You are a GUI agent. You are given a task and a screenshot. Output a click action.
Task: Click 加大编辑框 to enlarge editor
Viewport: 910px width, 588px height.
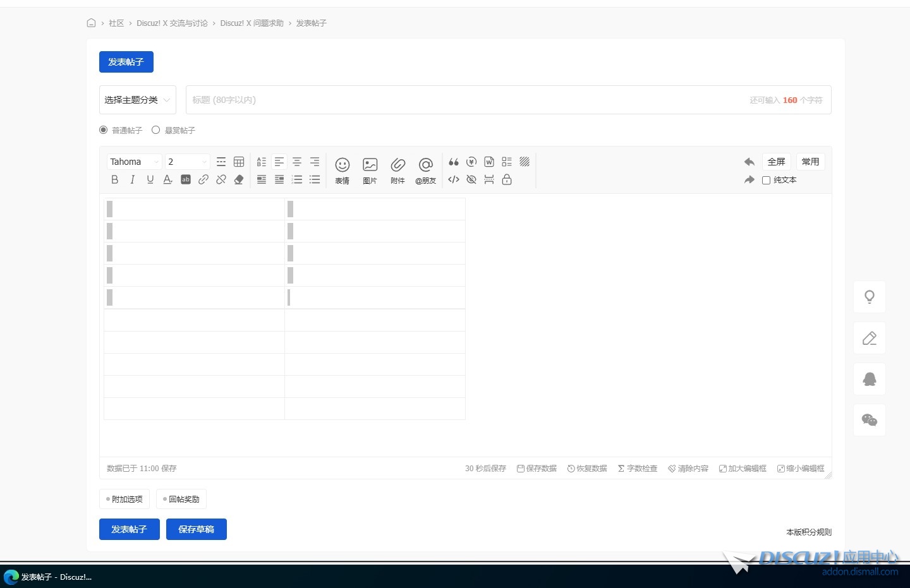click(x=743, y=469)
